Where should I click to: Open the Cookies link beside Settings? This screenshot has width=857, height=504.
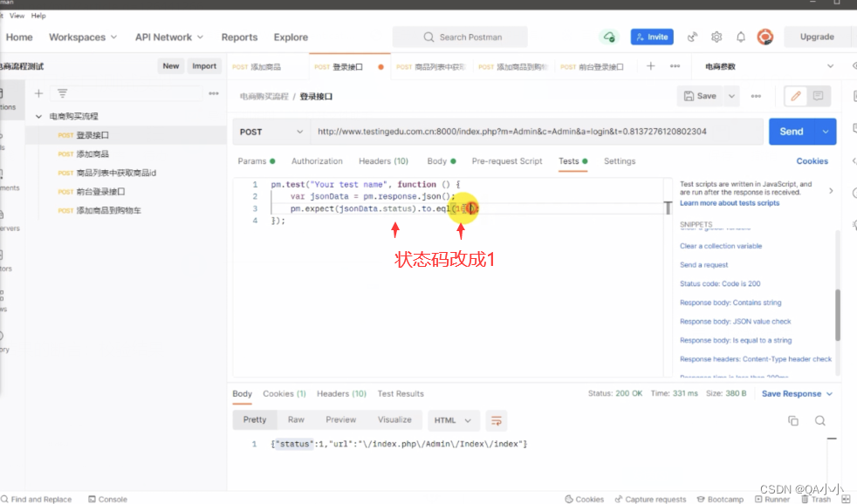[x=812, y=161]
